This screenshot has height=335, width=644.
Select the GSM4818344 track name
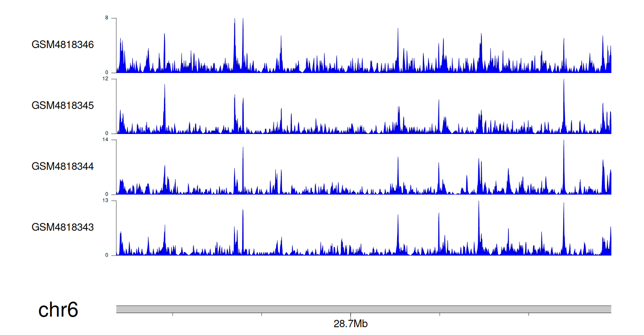pos(63,166)
